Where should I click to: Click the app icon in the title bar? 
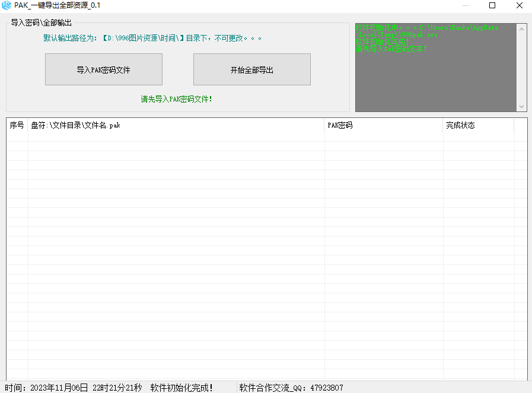pyautogui.click(x=7, y=5)
